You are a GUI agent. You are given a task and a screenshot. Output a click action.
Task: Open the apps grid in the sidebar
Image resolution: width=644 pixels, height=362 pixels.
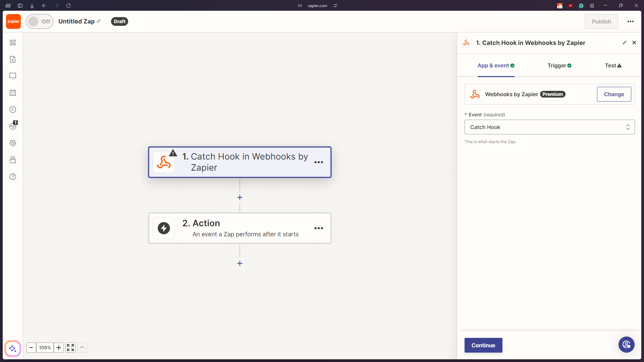point(13,43)
